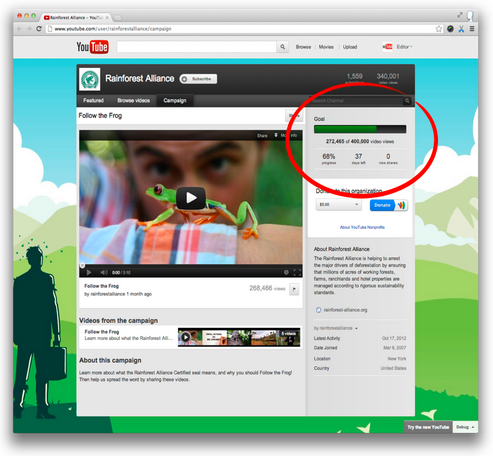Image resolution: width=493 pixels, height=456 pixels.
Task: Toggle fullscreen on the video player
Action: pyautogui.click(x=297, y=273)
